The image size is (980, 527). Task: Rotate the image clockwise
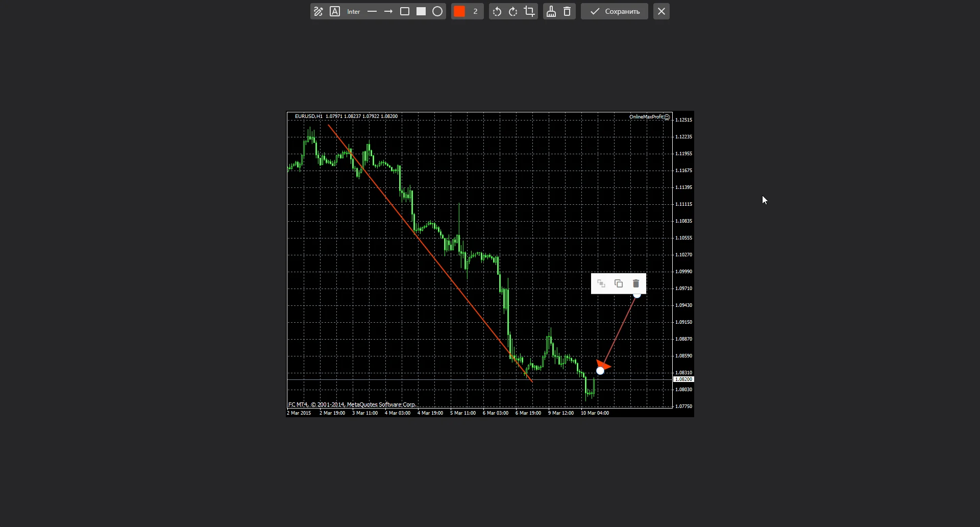point(513,11)
